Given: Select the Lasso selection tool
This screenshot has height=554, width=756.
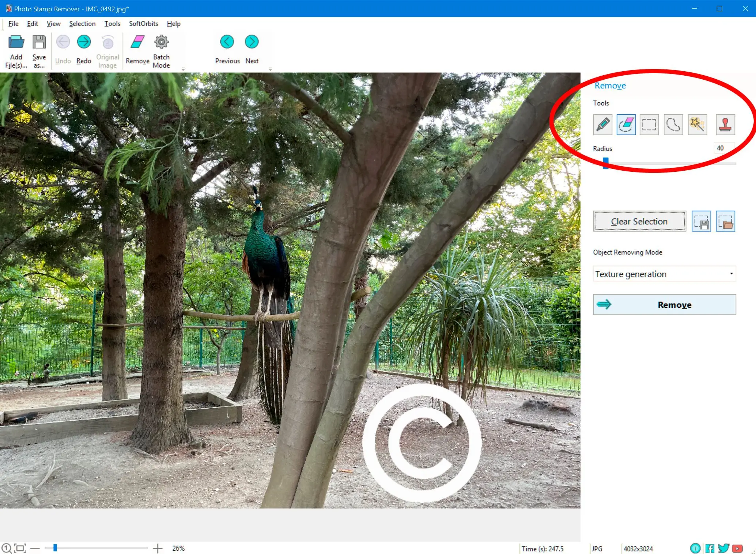Looking at the screenshot, I should [x=673, y=124].
